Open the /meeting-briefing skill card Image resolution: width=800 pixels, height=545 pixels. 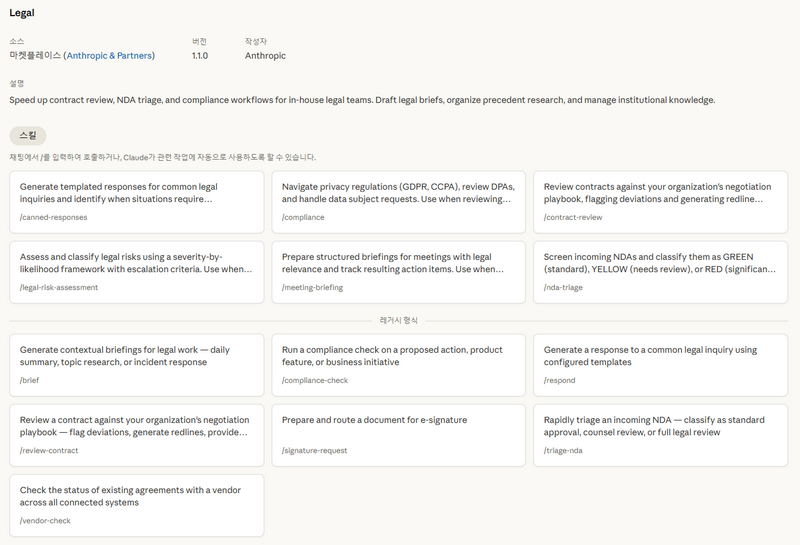[x=398, y=272]
